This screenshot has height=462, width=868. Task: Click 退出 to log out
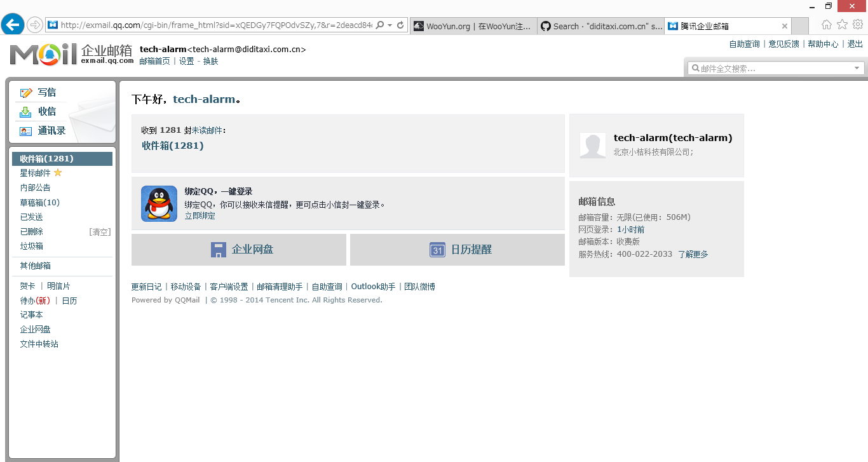click(x=855, y=44)
